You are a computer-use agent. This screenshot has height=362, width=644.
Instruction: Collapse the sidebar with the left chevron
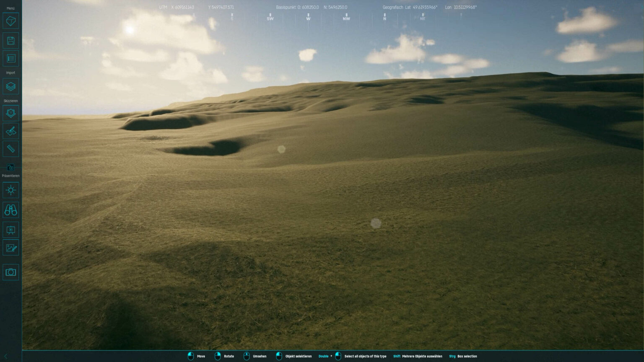coord(5,357)
